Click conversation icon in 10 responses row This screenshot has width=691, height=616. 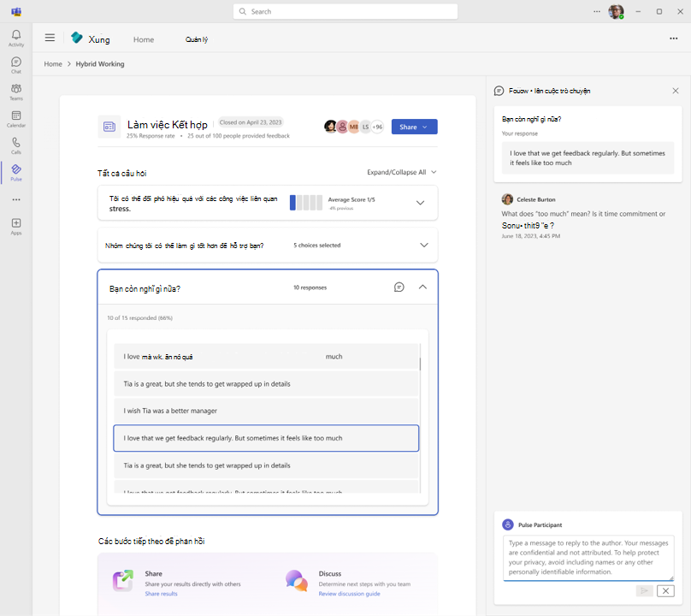tap(399, 287)
